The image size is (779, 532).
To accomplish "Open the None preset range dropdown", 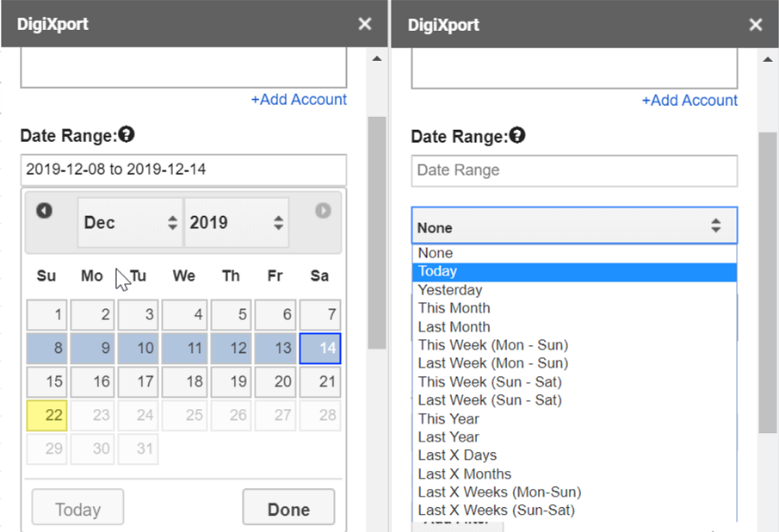I will (574, 226).
